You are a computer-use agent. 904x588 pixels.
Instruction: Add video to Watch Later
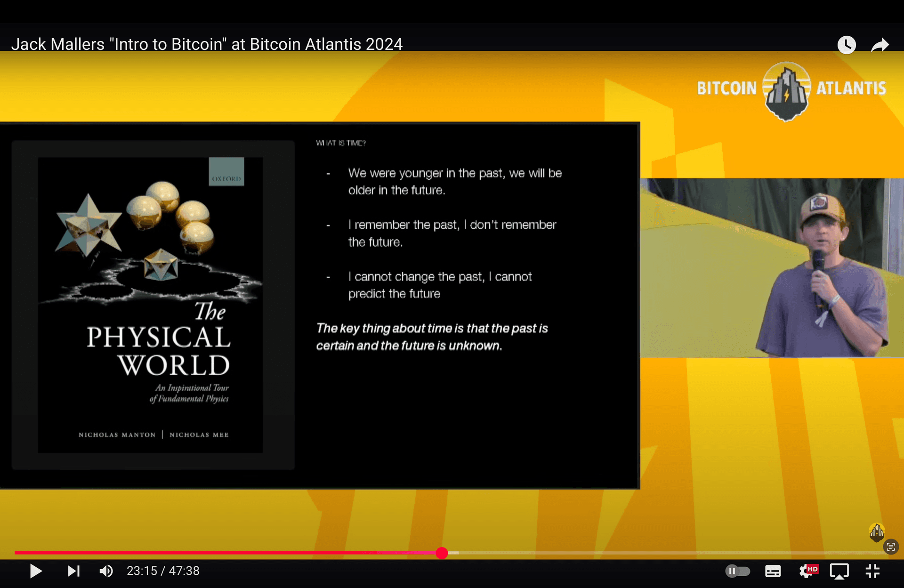[846, 45]
